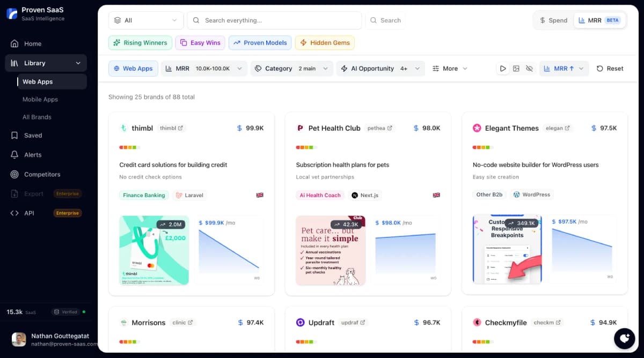Click the Proven SaaS logo

tap(12, 14)
